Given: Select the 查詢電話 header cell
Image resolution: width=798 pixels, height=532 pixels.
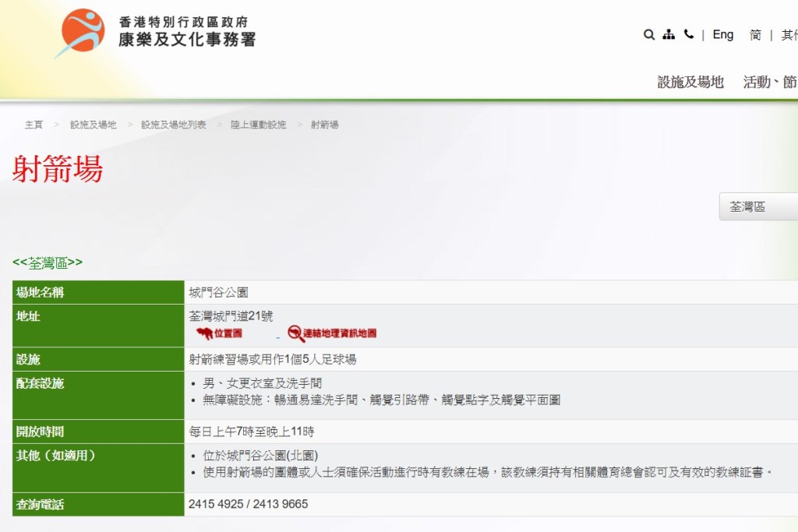Looking at the screenshot, I should 98,504.
